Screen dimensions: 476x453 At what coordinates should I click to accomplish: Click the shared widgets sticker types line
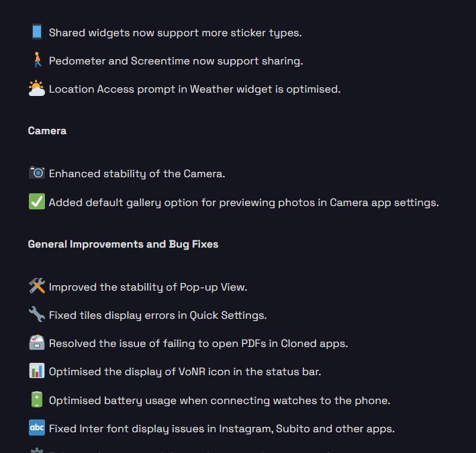[175, 32]
